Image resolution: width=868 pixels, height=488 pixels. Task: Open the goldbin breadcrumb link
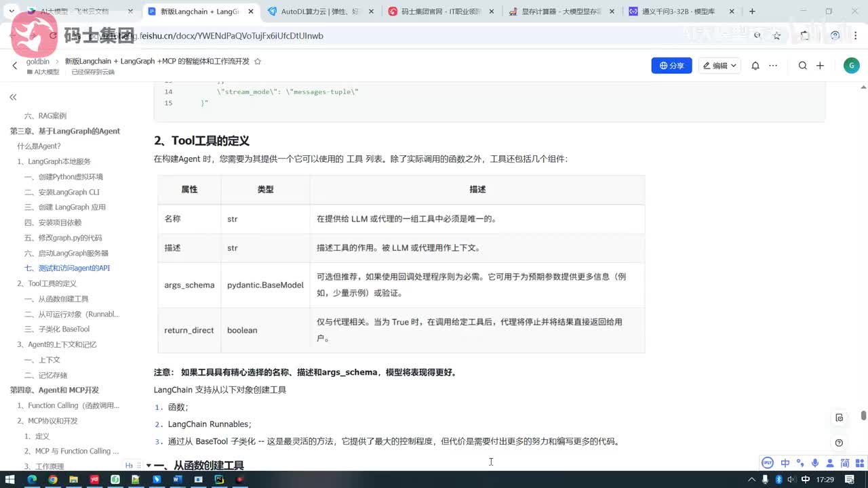click(38, 61)
